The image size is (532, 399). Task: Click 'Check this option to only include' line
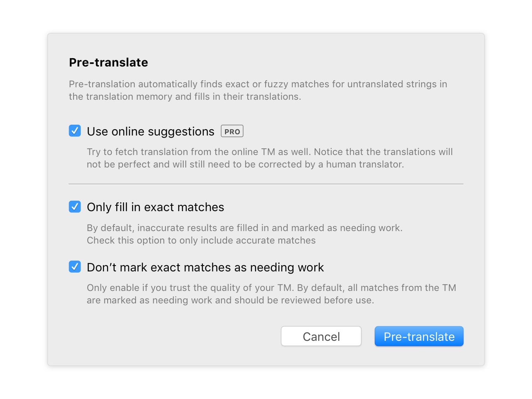(201, 241)
